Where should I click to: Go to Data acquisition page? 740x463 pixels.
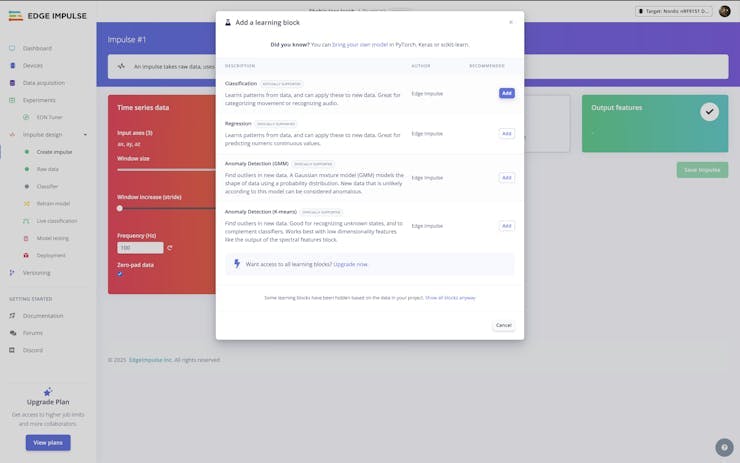click(44, 83)
